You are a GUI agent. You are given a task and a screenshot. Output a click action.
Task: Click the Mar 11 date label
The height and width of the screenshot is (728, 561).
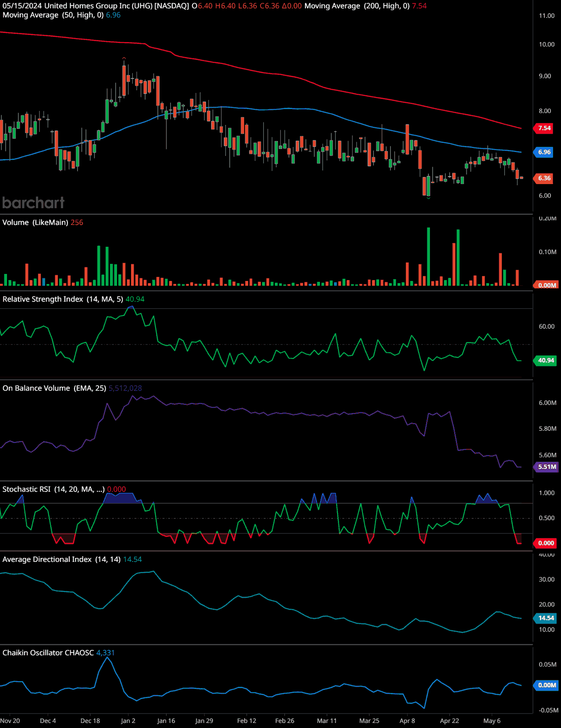pos(327,721)
